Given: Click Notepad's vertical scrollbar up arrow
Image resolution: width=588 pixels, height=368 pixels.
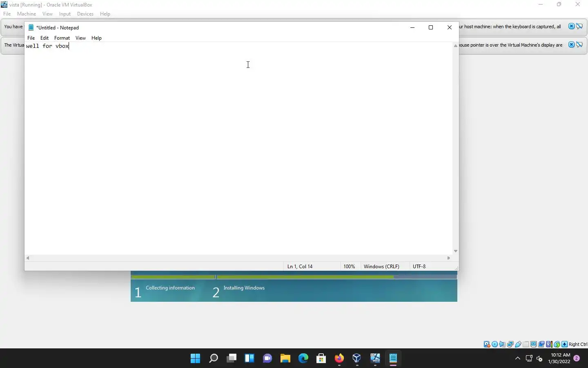Looking at the screenshot, I should pyautogui.click(x=456, y=46).
